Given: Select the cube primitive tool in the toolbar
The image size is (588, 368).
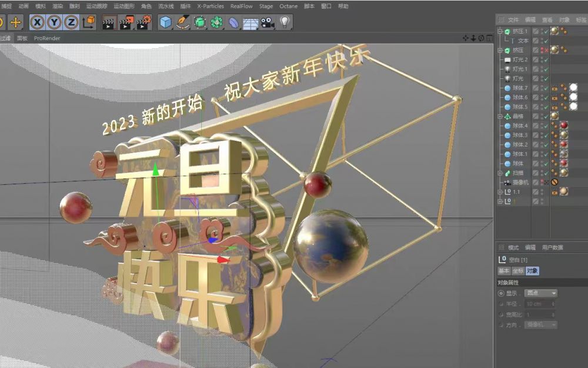Looking at the screenshot, I should point(165,22).
